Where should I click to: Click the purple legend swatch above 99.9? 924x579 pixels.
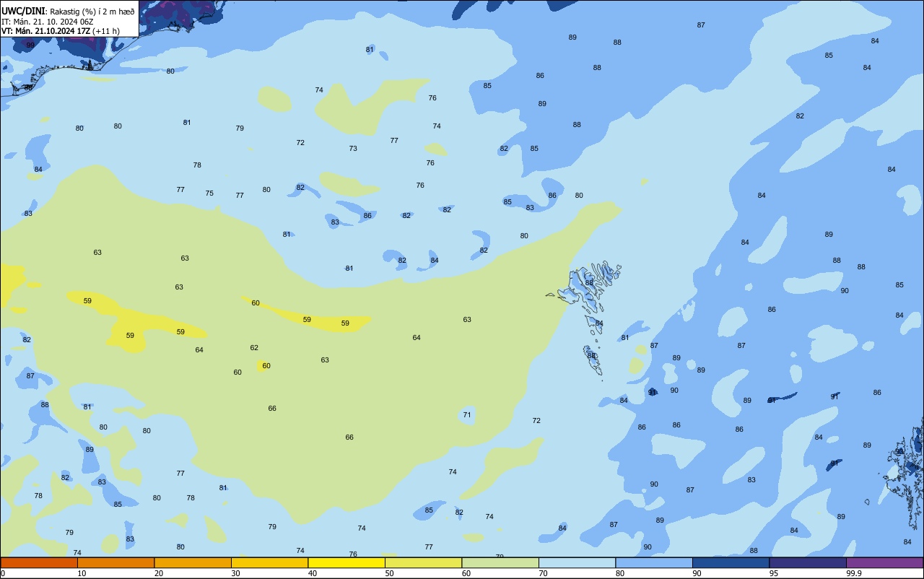(884, 562)
